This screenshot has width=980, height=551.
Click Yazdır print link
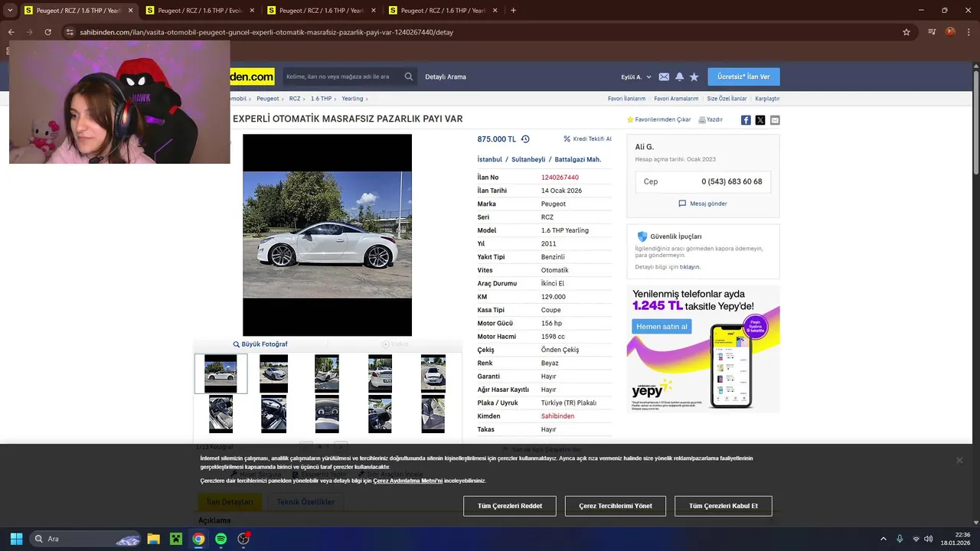click(710, 120)
